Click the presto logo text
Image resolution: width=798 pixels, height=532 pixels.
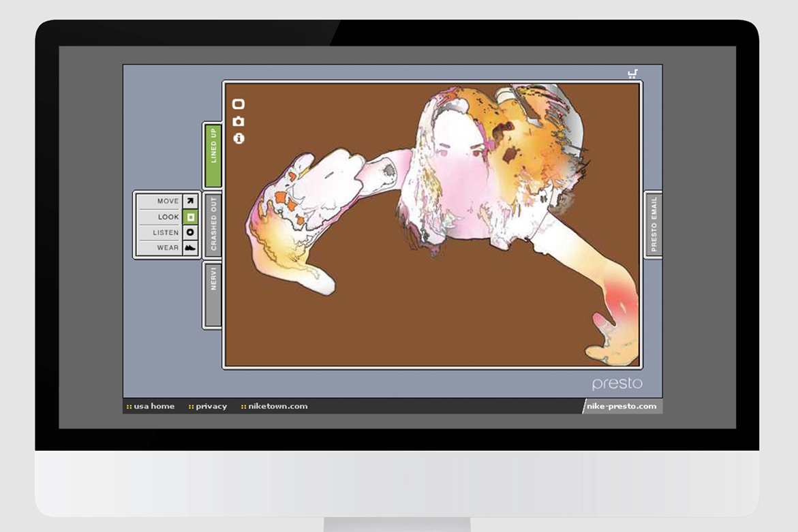click(617, 384)
